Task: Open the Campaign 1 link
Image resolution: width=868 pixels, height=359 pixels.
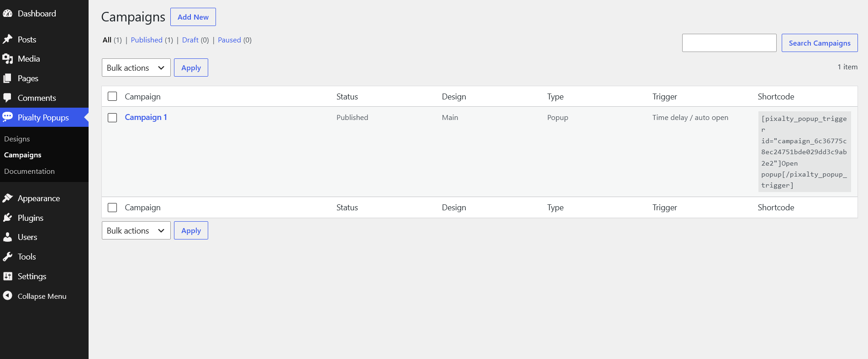Action: (146, 117)
